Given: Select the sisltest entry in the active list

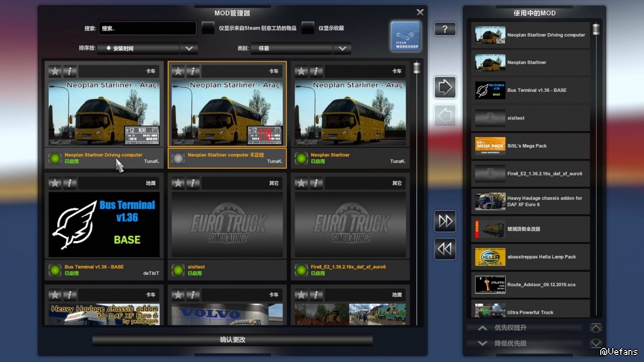Looking at the screenshot, I should pos(530,118).
